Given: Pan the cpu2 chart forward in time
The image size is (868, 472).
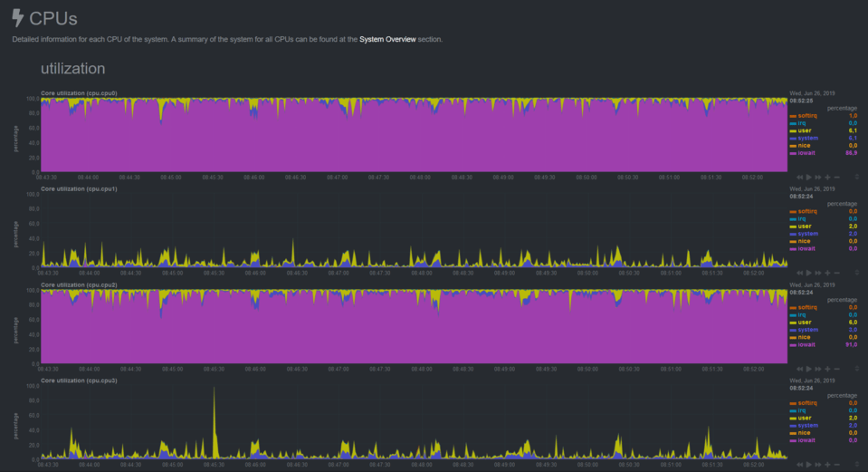Looking at the screenshot, I should pyautogui.click(x=818, y=369).
